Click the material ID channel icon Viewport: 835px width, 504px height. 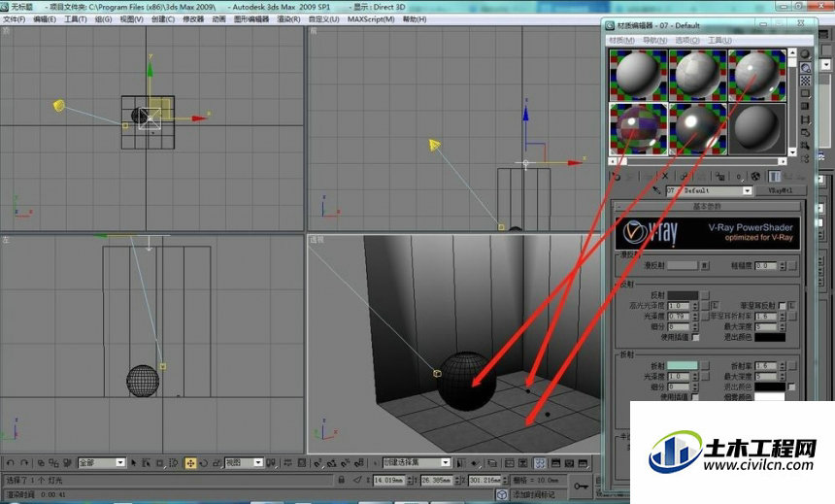[x=739, y=177]
